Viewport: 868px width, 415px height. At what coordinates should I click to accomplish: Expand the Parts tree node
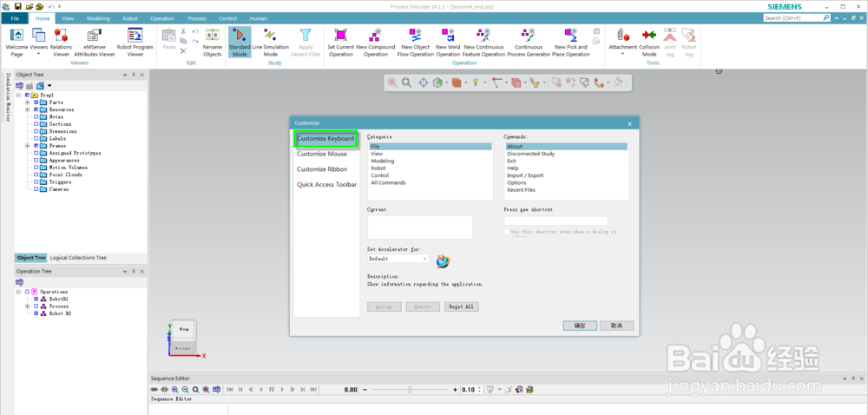click(x=27, y=102)
